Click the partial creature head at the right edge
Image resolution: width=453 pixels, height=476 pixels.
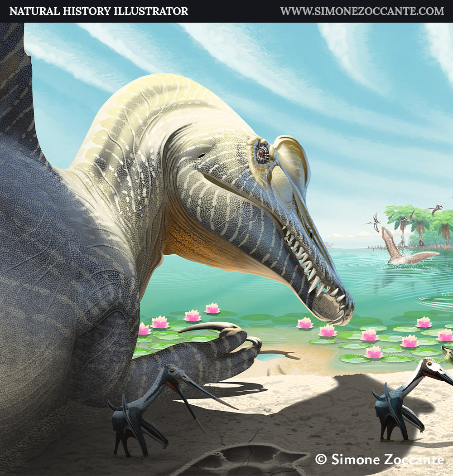click(448, 354)
